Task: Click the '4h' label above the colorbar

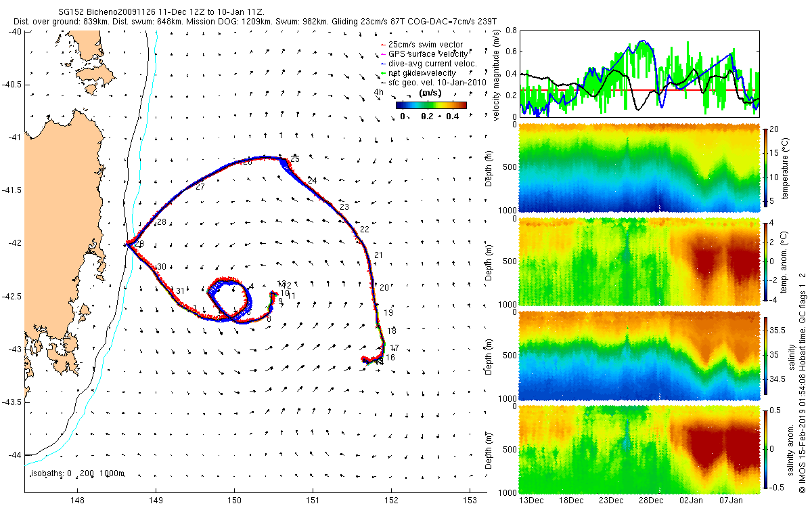Action: click(x=378, y=91)
